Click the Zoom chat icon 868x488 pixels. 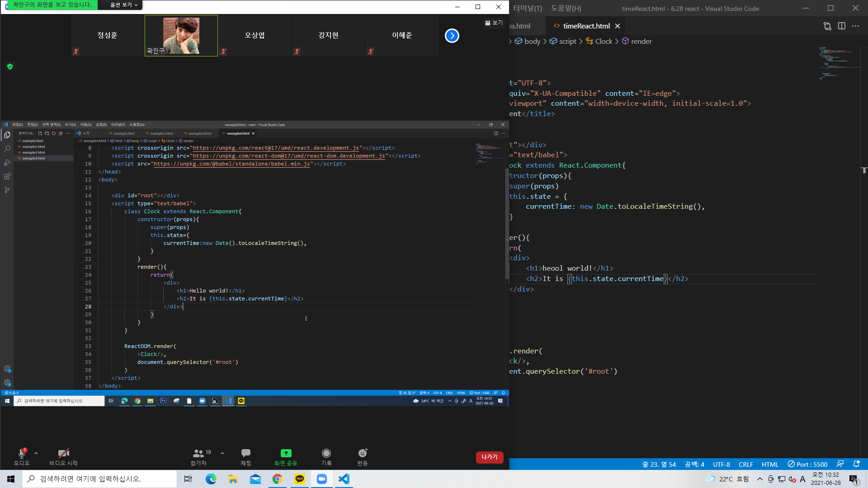(245, 453)
